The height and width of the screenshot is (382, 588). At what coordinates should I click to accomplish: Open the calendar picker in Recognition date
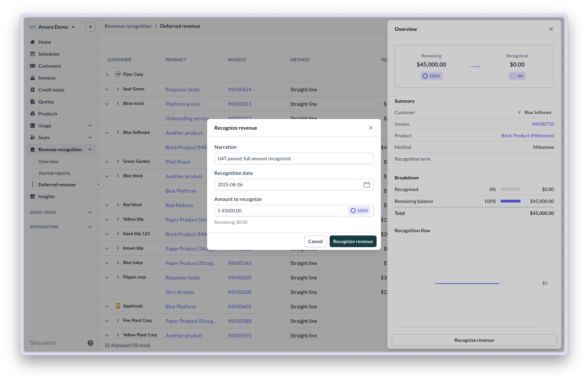point(367,185)
